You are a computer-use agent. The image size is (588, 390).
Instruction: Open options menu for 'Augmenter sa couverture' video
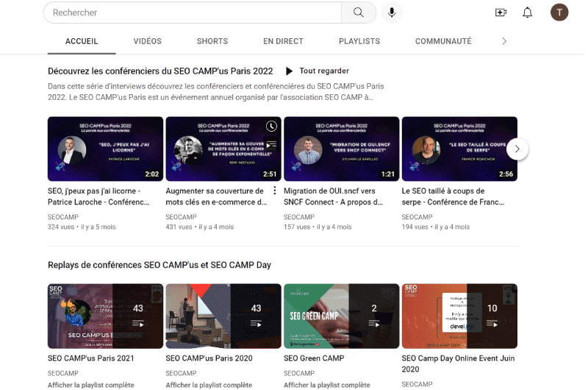275,191
